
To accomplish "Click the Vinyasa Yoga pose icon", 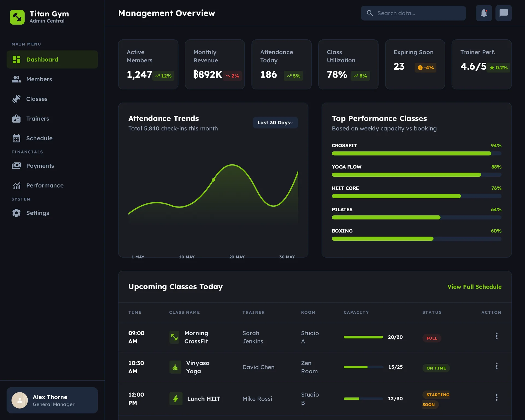I will 175,367.
